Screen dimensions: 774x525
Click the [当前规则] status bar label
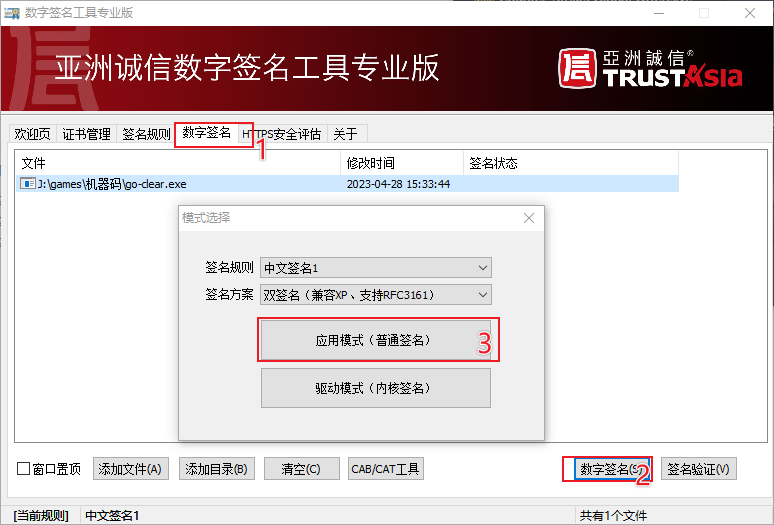point(40,516)
